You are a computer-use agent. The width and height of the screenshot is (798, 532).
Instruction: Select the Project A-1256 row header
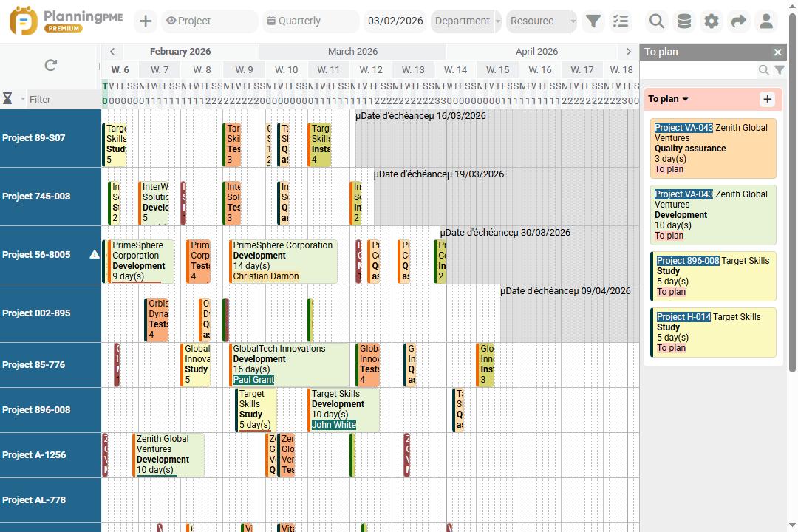coord(50,455)
